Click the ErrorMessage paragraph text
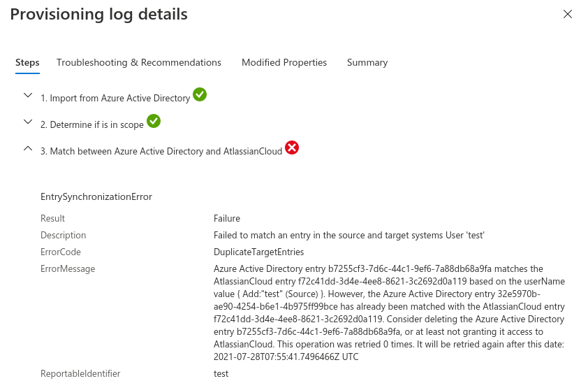The height and width of the screenshot is (381, 588). pyautogui.click(x=388, y=312)
